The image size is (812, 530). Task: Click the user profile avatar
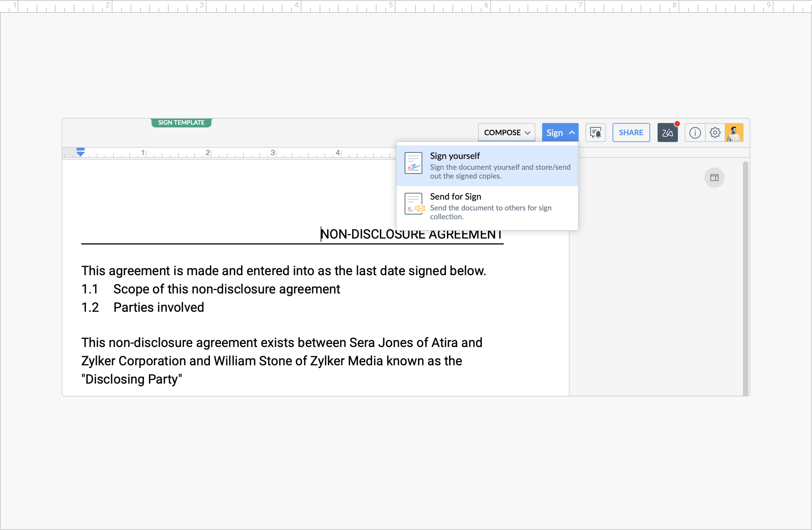pos(734,132)
